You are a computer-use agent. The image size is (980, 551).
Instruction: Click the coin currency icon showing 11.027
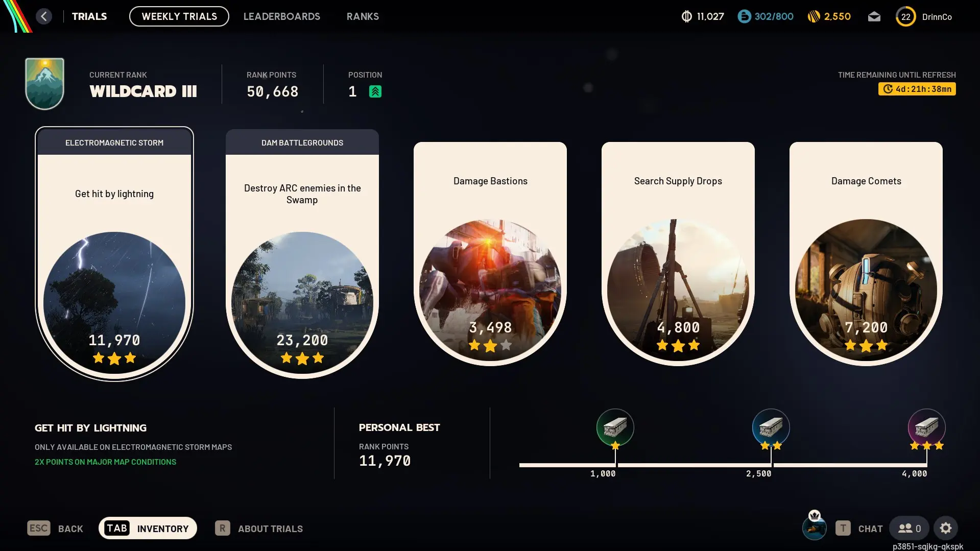[x=686, y=16]
